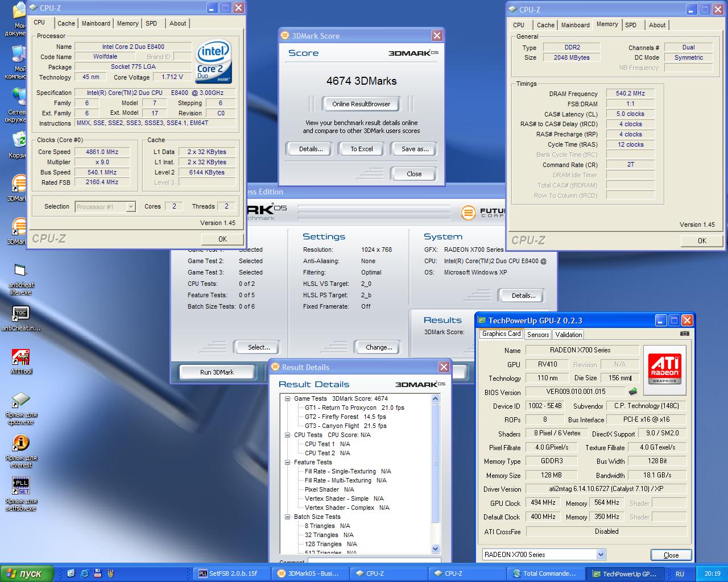
Task: Click the DRAM Frequency value 540.2 MHz
Action: 630,93
